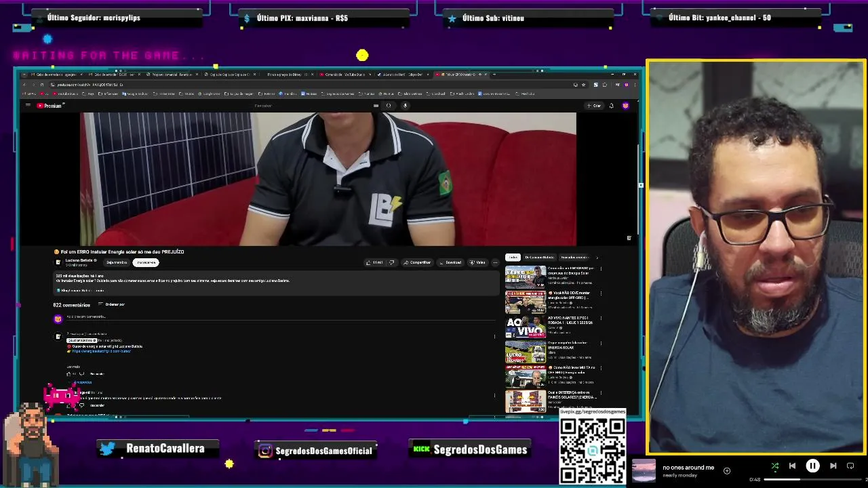
Task: Open the Chrome profile avatar
Action: [x=626, y=85]
